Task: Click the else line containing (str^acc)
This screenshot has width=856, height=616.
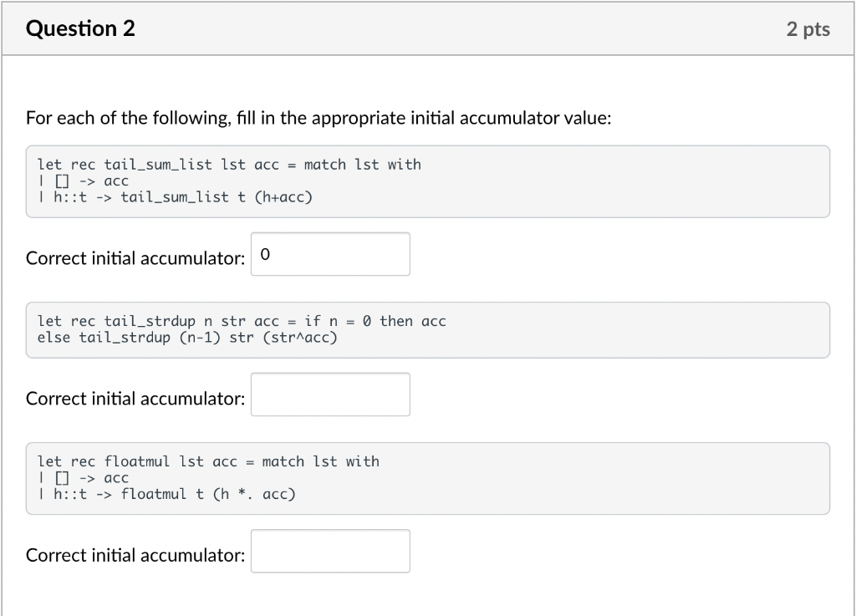Action: click(x=187, y=338)
